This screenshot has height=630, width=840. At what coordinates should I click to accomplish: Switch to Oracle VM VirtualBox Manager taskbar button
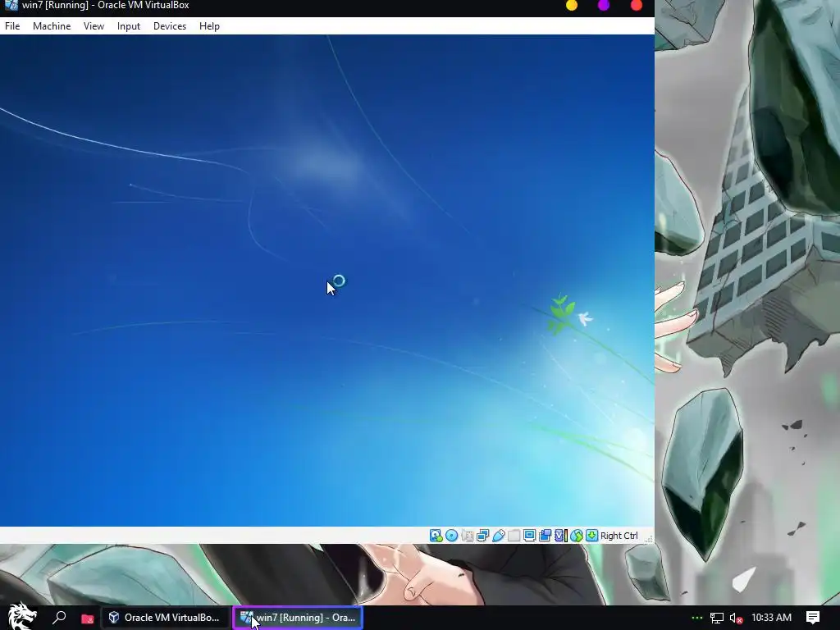[x=164, y=618]
